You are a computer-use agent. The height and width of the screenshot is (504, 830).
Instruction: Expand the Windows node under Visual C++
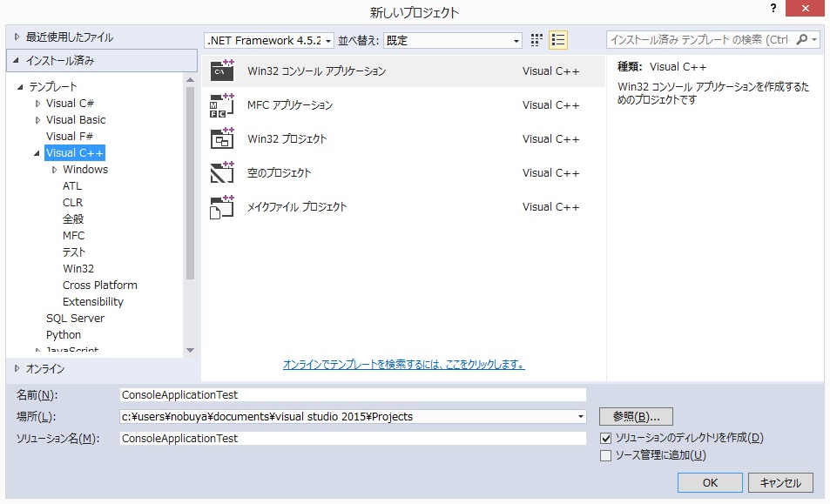[x=53, y=169]
